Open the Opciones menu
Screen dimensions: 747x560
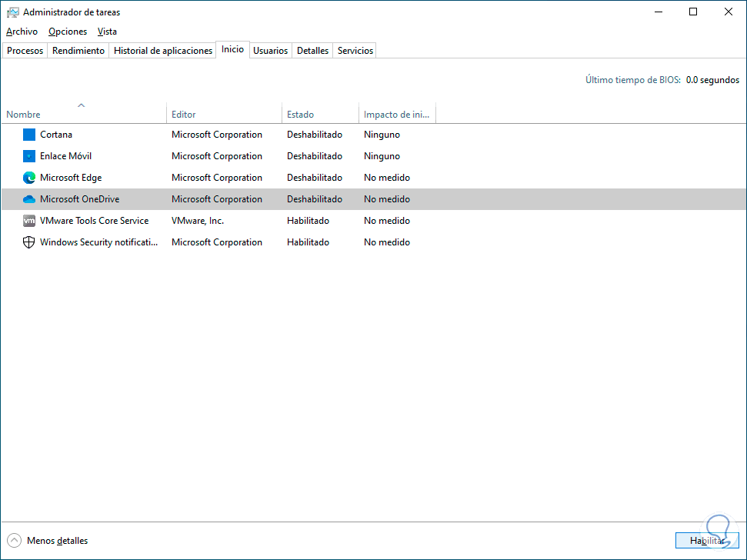[68, 32]
